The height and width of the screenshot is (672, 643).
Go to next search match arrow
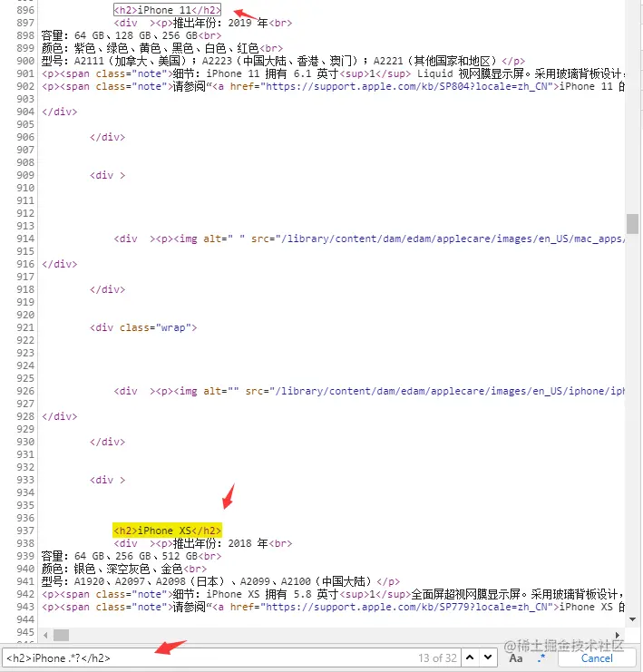pos(488,657)
